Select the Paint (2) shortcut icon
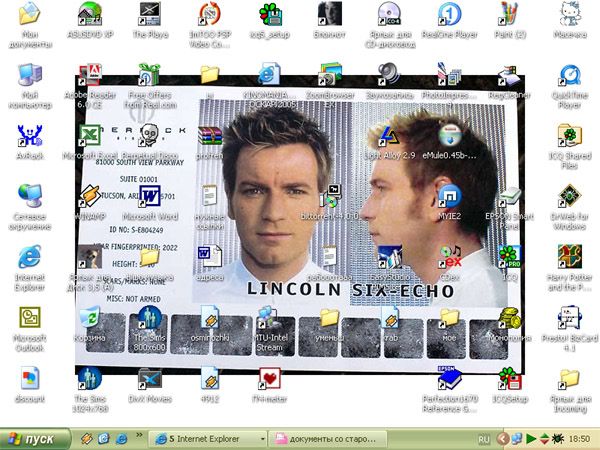600x450 pixels. click(x=510, y=14)
